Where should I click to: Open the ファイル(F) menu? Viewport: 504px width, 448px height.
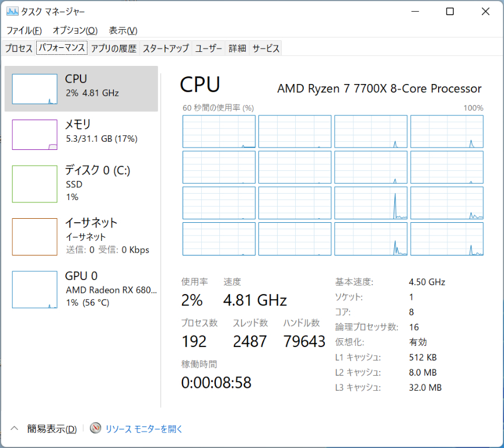pos(24,30)
